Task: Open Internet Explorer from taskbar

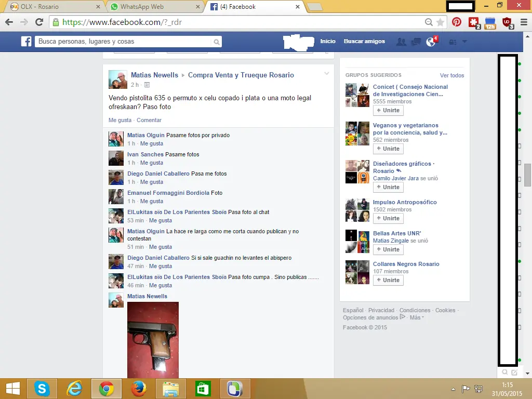Action: pos(74,389)
